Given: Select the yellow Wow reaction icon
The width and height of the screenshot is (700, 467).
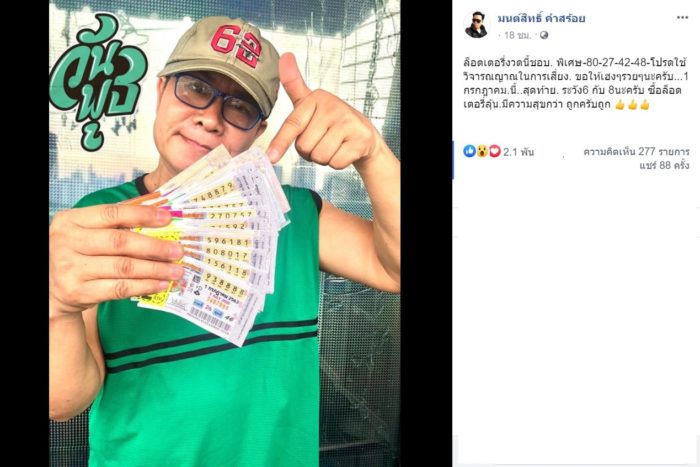Looking at the screenshot, I should (482, 151).
